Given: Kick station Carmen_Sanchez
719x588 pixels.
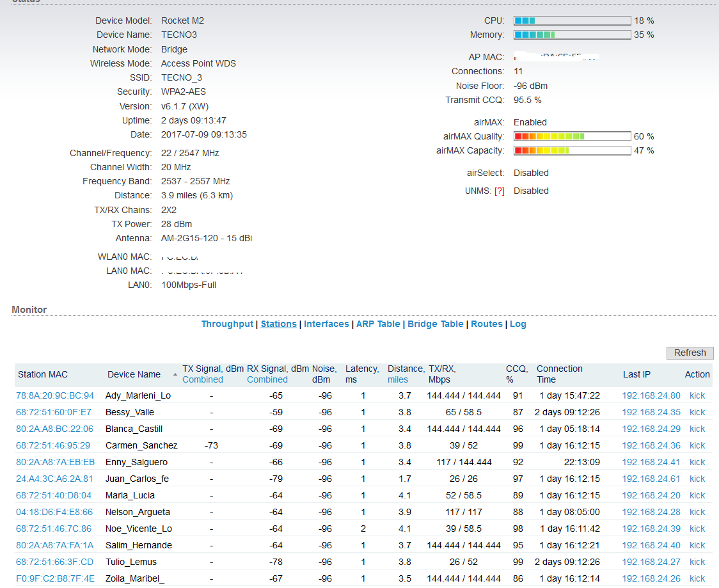Looking at the screenshot, I should tap(697, 445).
